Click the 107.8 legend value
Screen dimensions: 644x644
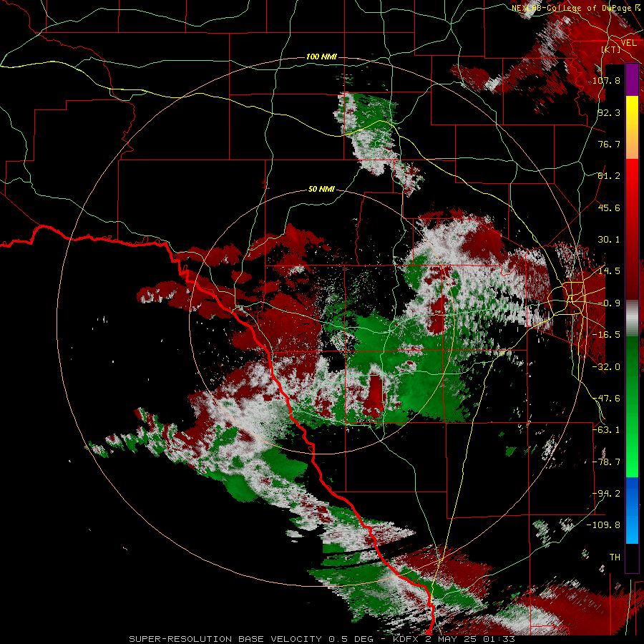pyautogui.click(x=606, y=80)
